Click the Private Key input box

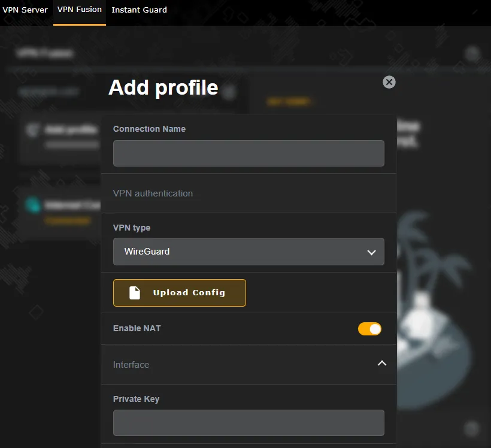[x=248, y=423]
